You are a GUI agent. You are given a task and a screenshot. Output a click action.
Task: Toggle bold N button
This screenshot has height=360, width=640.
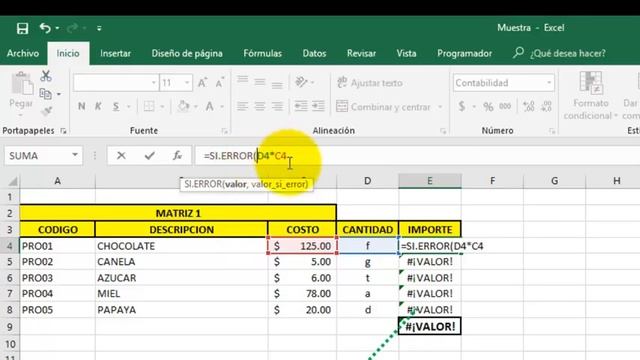[x=82, y=107]
